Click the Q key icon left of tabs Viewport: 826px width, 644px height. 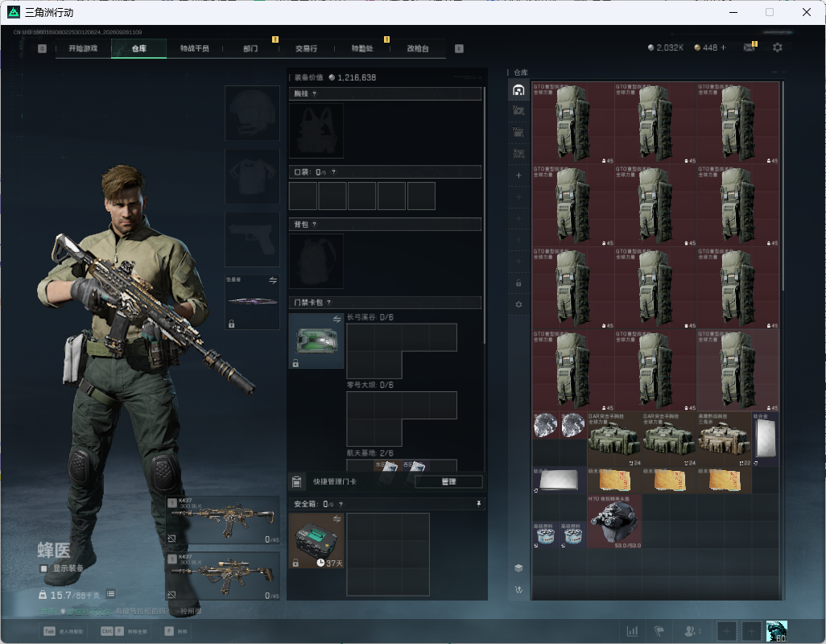click(x=43, y=48)
